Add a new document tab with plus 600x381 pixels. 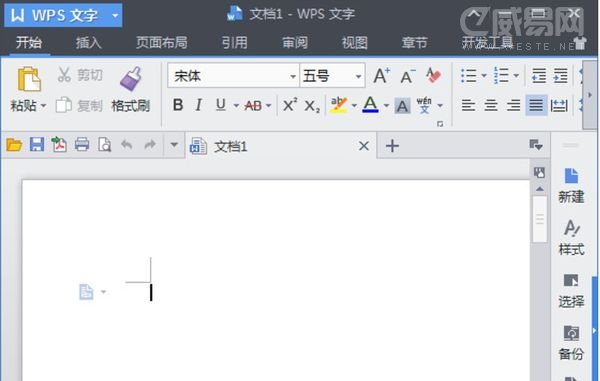[x=392, y=146]
